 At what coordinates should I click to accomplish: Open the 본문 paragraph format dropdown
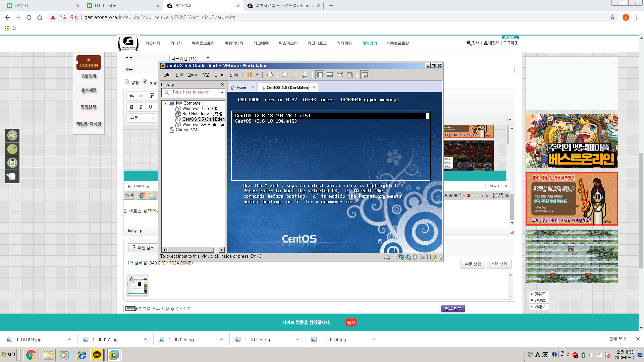coord(142,118)
